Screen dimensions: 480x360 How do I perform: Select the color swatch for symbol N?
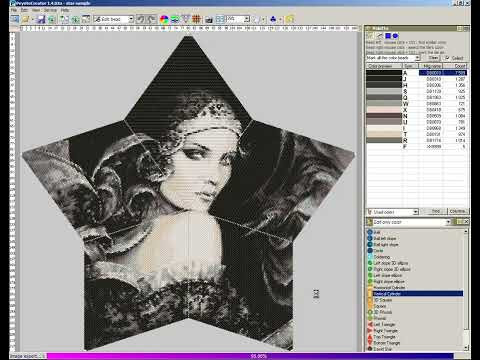[x=384, y=116]
